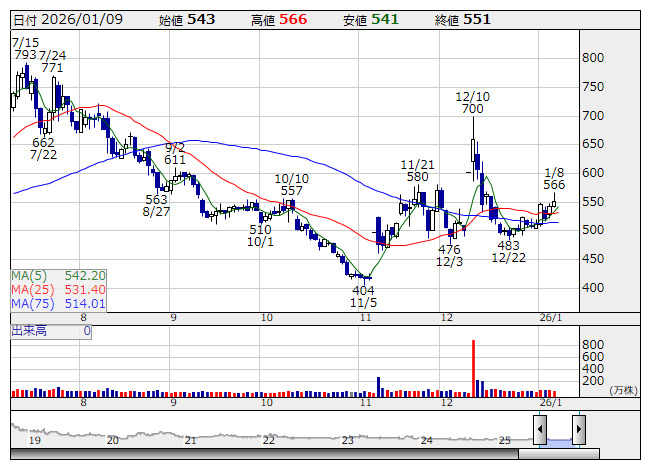Click year 22 in the overview timeline

tap(268, 440)
